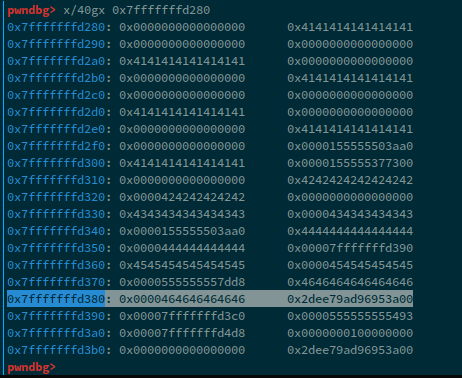462x378 pixels.
Task: Select address label 0x7fffffffd340:
Action: point(59,231)
